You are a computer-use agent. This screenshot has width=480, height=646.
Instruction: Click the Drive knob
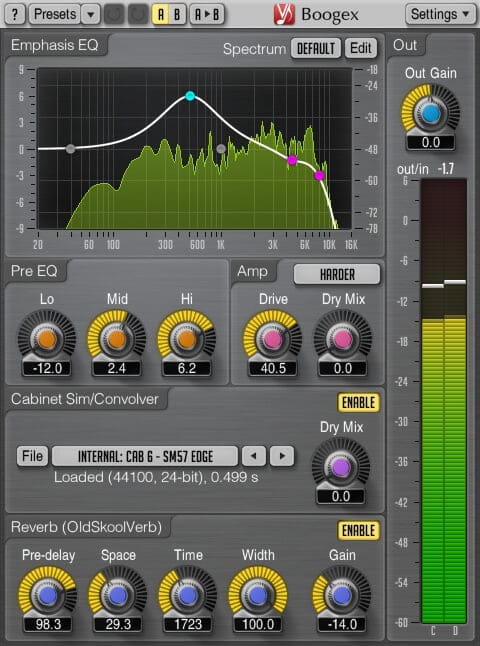click(x=272, y=339)
